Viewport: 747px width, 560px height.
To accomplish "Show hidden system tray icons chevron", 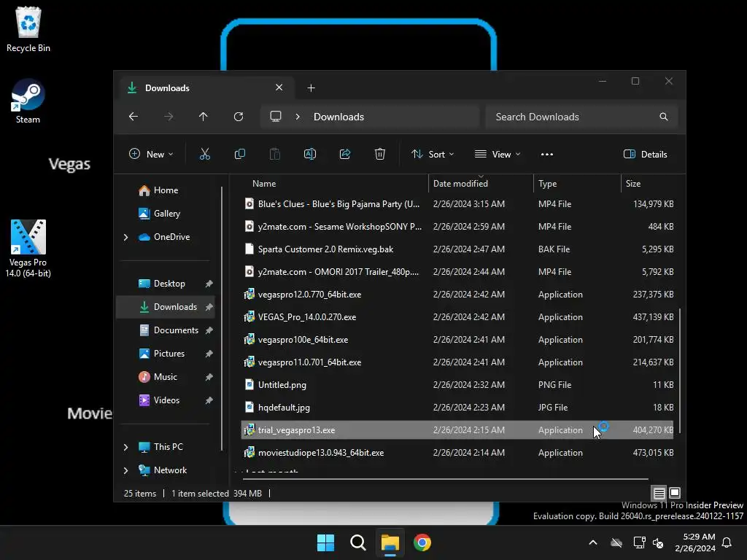I will pyautogui.click(x=593, y=542).
